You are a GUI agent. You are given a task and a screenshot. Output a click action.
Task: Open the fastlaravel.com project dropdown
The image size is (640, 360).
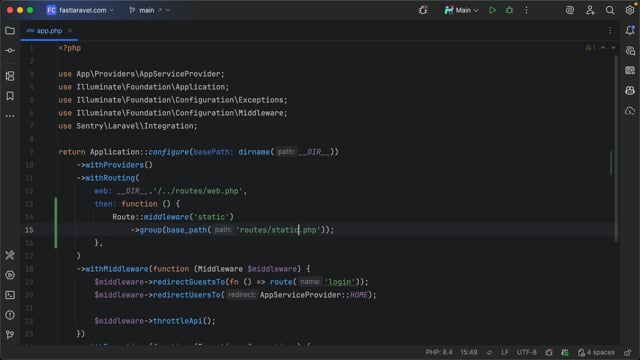80,10
